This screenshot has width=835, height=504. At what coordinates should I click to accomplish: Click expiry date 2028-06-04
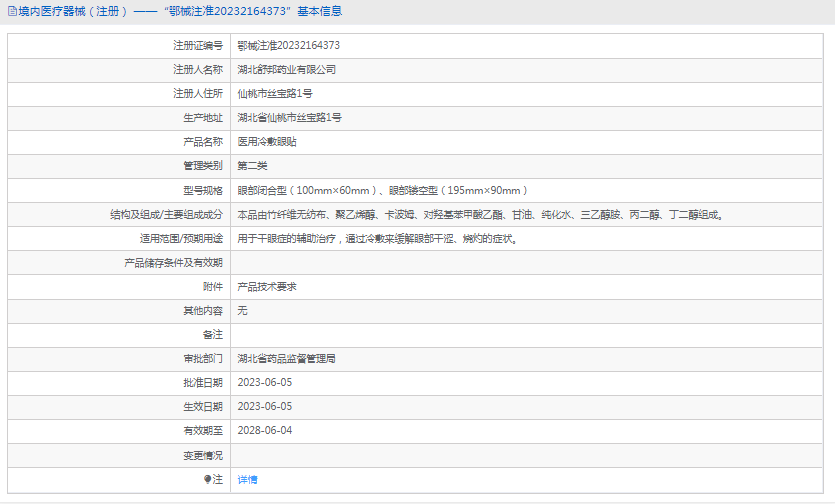click(x=264, y=431)
